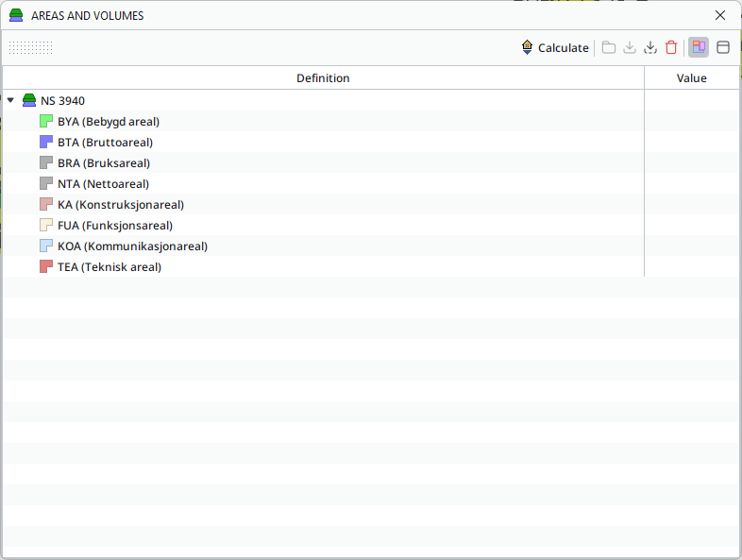Click the Calculate button
This screenshot has width=742, height=560.
tap(555, 48)
